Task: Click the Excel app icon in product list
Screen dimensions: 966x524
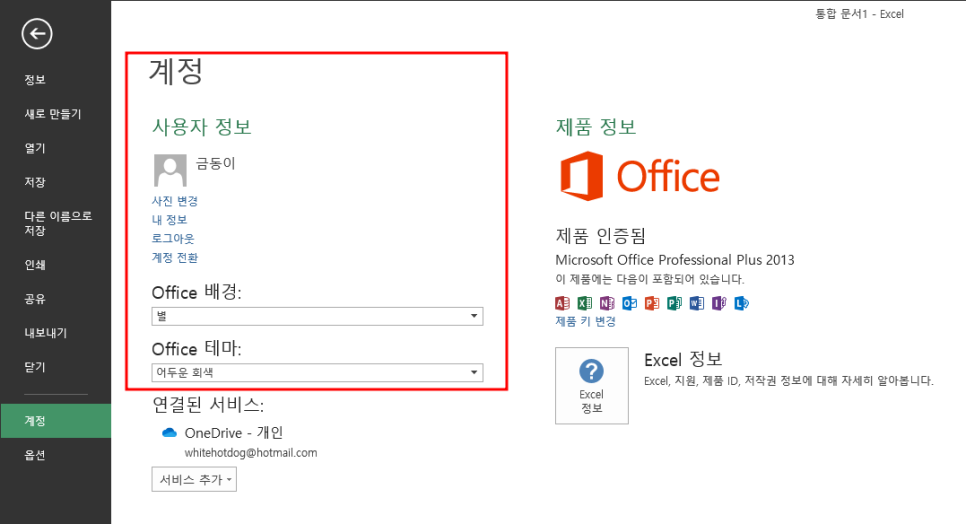Action: [585, 303]
